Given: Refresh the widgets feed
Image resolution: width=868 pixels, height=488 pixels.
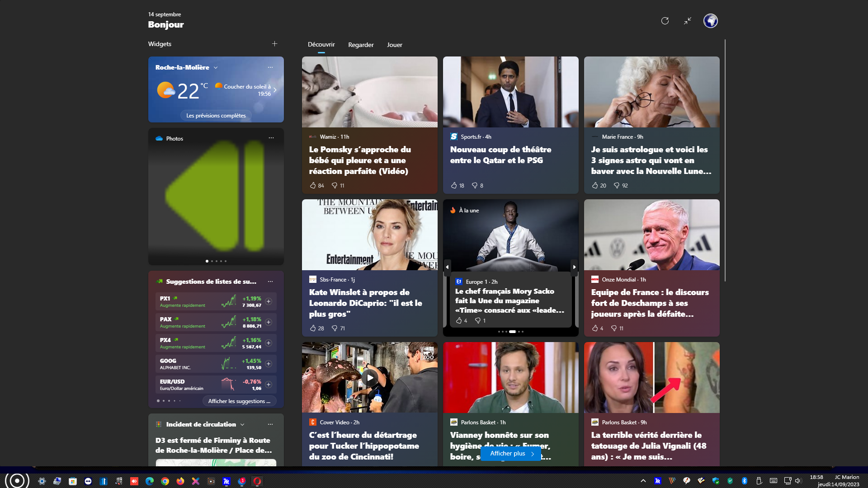Looking at the screenshot, I should coord(665,21).
